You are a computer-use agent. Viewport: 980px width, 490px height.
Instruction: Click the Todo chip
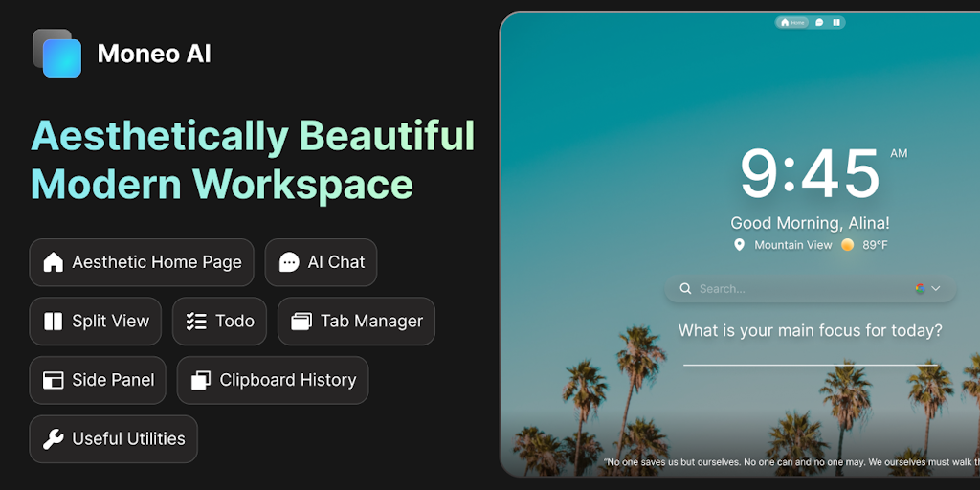click(x=220, y=322)
